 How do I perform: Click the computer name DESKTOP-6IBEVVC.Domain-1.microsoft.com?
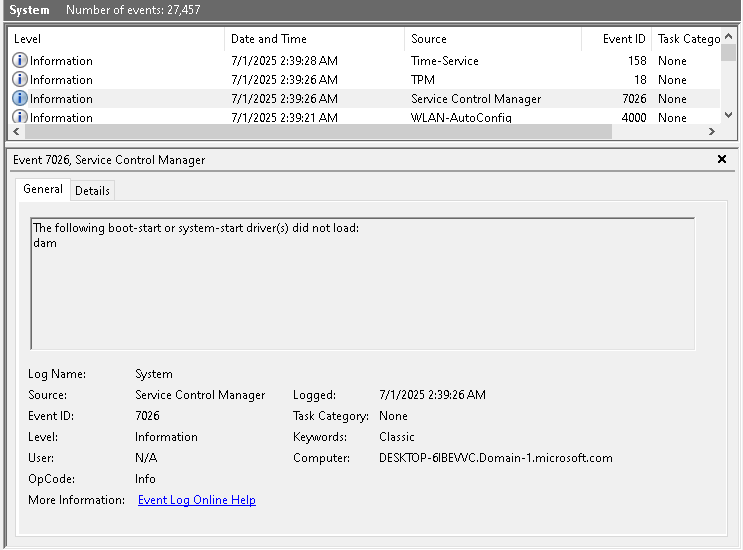(496, 458)
